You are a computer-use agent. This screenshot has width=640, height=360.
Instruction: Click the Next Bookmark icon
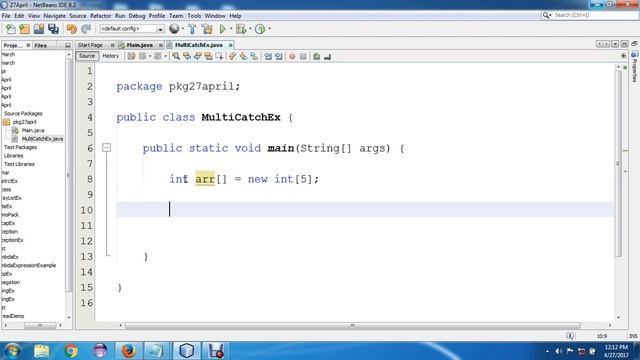click(243, 56)
